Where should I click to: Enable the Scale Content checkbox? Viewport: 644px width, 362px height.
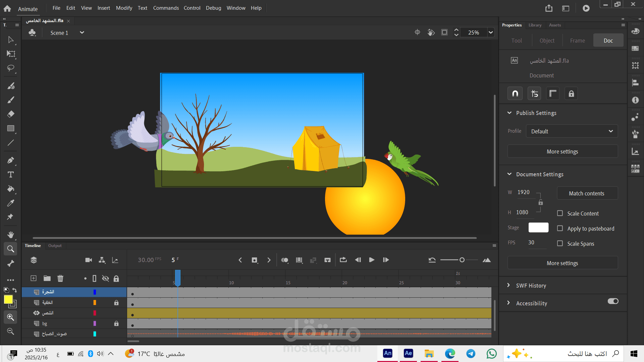point(560,213)
